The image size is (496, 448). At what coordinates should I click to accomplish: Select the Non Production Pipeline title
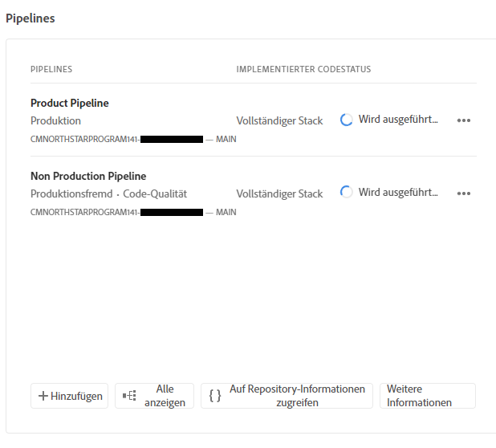tap(88, 176)
